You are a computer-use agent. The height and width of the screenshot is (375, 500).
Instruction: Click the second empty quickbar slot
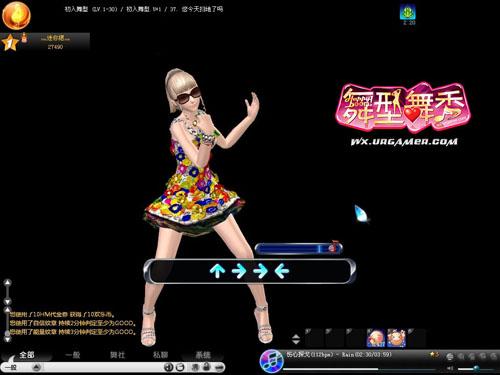pyautogui.click(x=335, y=338)
